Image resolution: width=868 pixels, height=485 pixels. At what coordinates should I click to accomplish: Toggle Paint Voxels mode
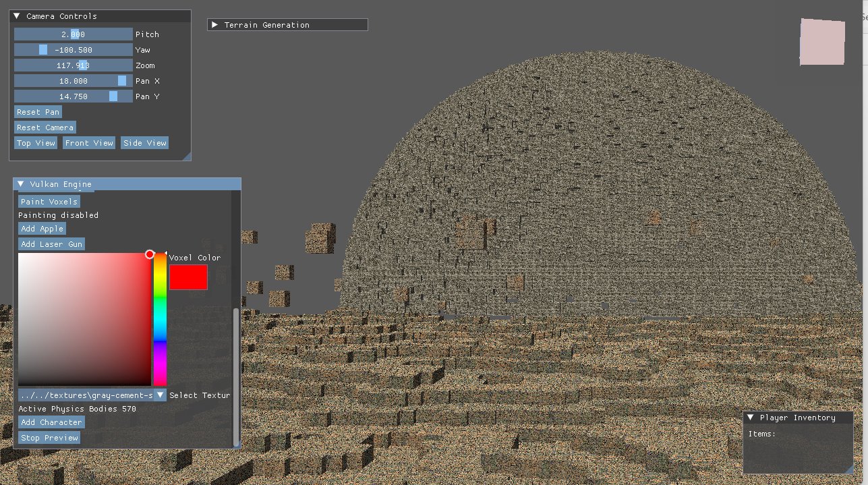click(x=49, y=202)
